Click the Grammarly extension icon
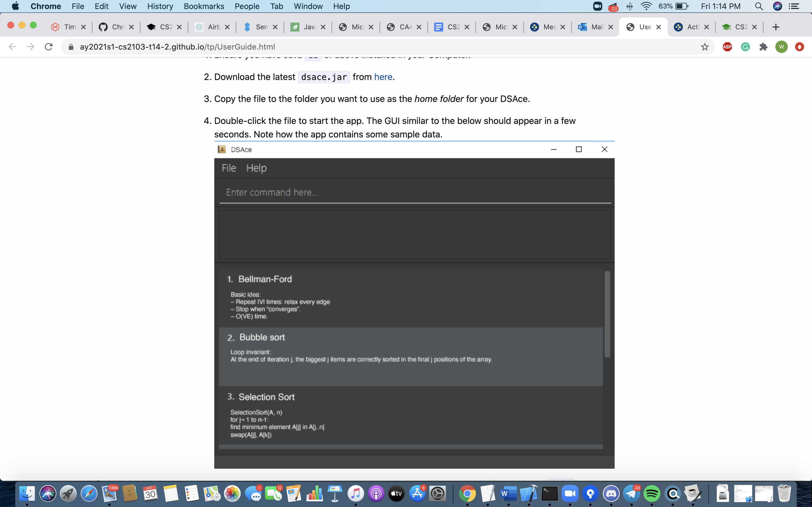This screenshot has width=812, height=507. click(x=745, y=46)
